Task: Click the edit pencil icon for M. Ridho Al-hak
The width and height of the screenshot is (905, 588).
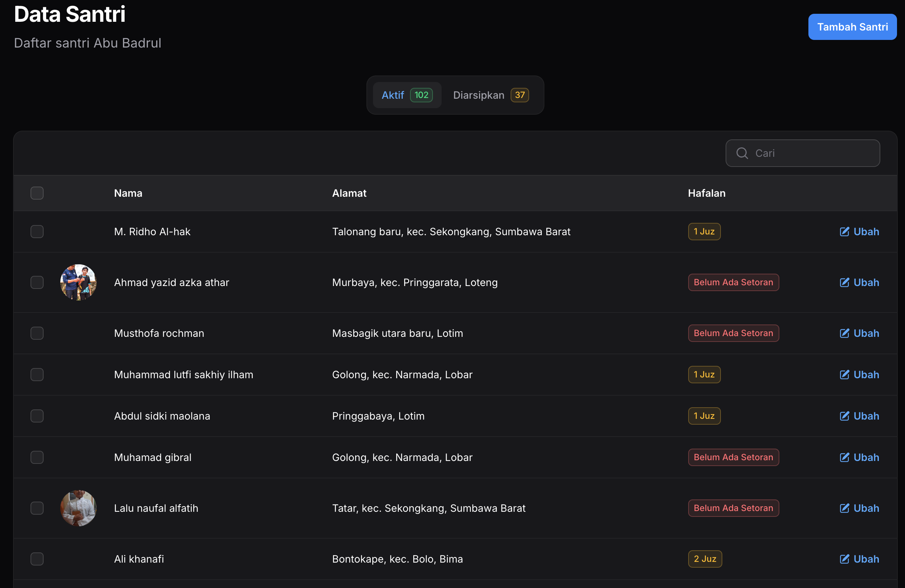Action: click(x=844, y=232)
